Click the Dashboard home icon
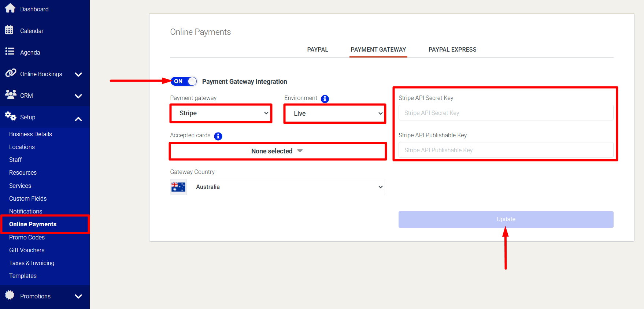Image resolution: width=644 pixels, height=309 pixels. pos(10,8)
